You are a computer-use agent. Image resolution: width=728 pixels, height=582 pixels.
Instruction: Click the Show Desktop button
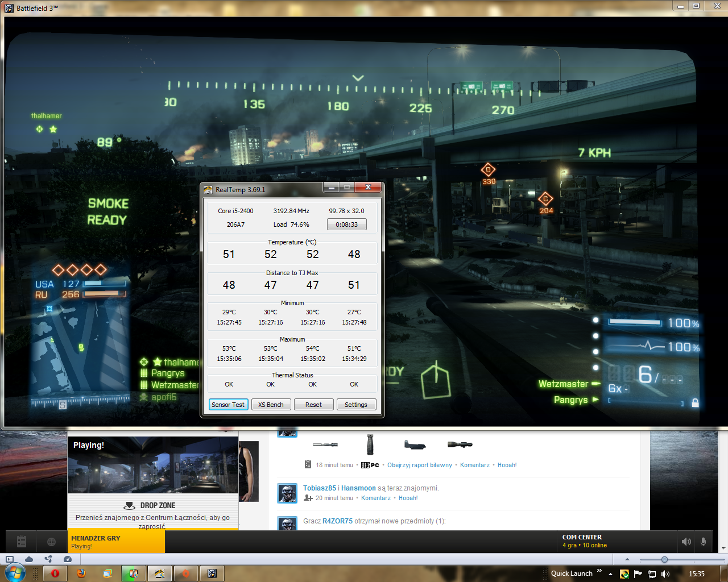(724, 573)
